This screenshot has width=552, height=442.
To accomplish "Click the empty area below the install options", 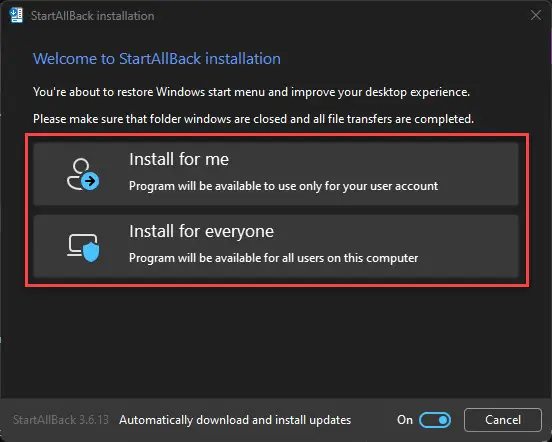I will pos(276,341).
